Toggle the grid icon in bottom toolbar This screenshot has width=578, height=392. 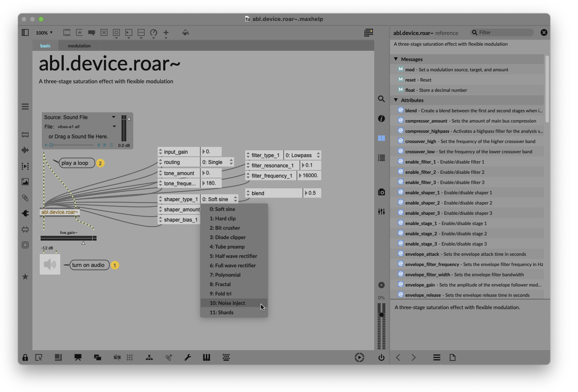click(130, 357)
